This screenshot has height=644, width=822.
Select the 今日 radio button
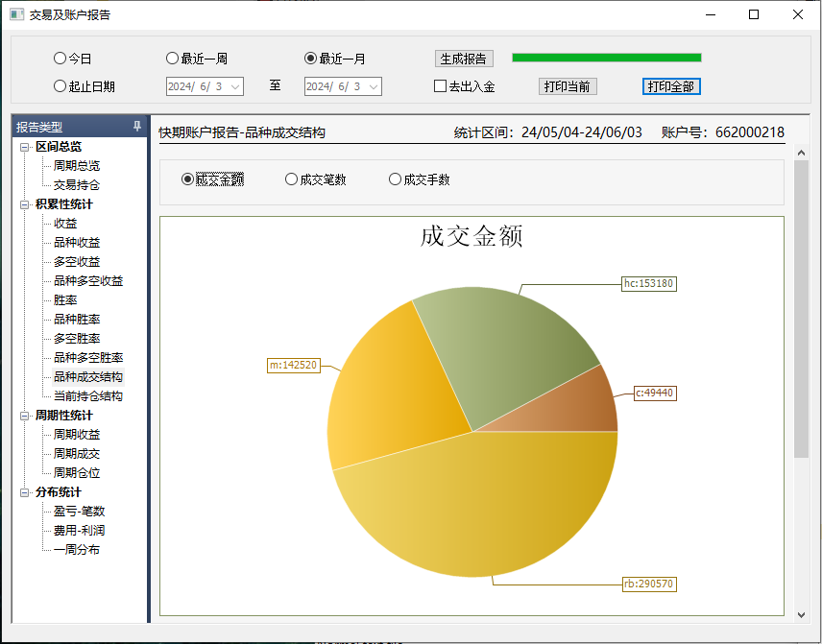[60, 59]
